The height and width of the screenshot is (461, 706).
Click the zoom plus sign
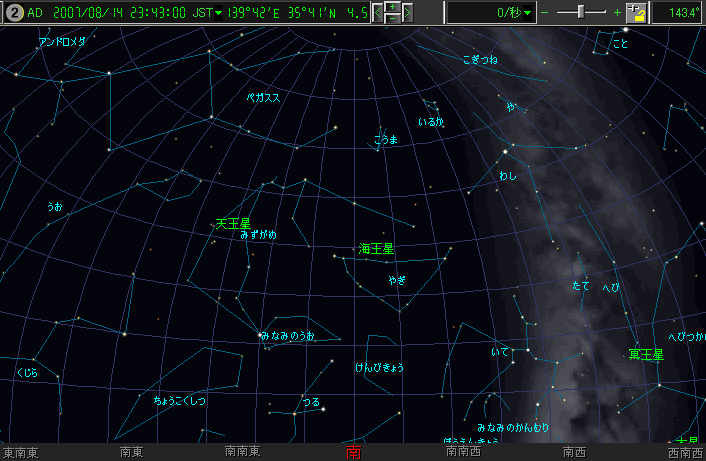tap(616, 13)
